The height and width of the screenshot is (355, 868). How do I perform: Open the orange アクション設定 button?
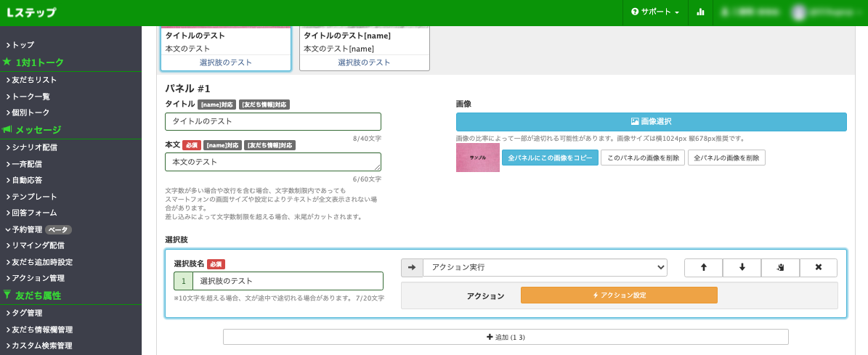pyautogui.click(x=619, y=295)
